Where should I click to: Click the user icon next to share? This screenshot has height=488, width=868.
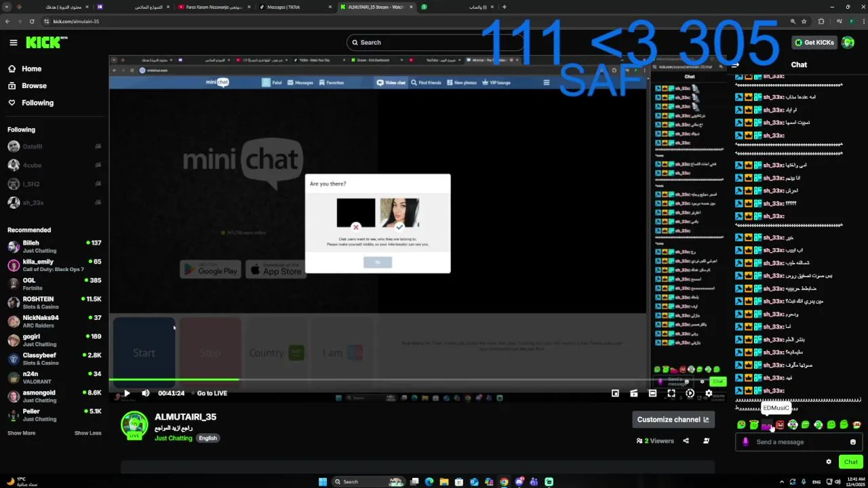(706, 441)
